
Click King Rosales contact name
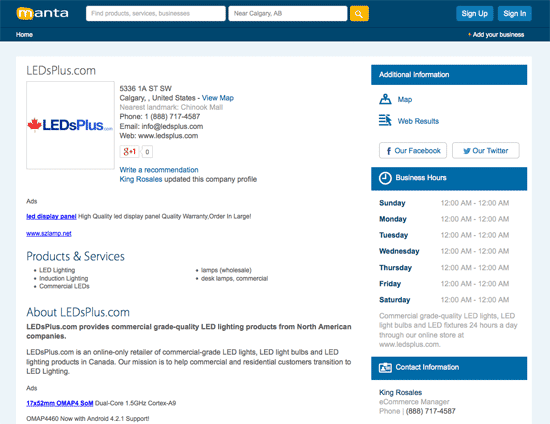click(401, 392)
